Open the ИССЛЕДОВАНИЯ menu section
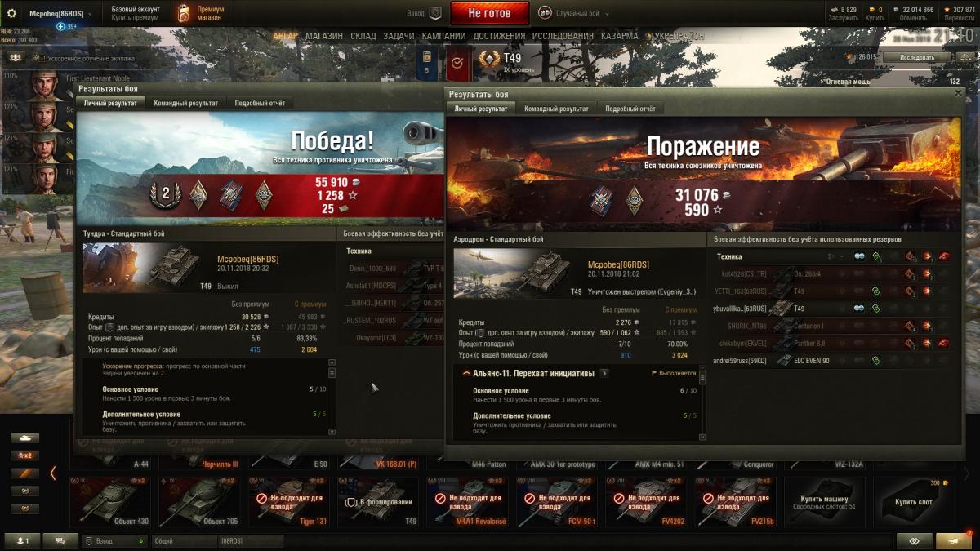The width and height of the screenshot is (980, 551). tap(563, 36)
